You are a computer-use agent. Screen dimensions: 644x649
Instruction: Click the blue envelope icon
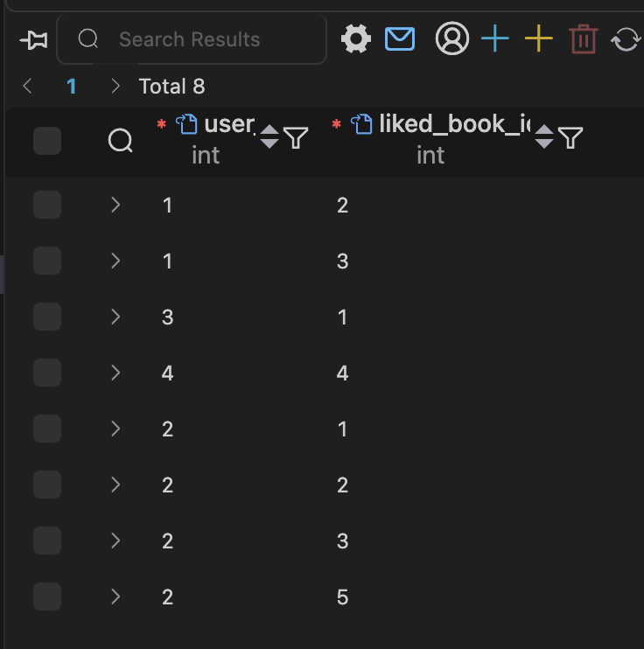point(400,39)
